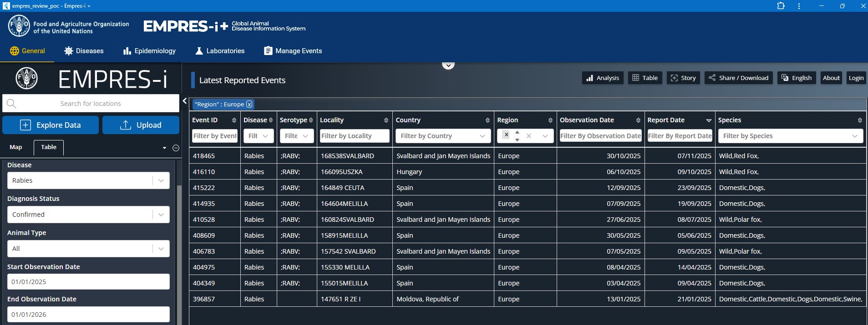This screenshot has height=325, width=868.
Task: Click the Epidemiology bar chart icon
Action: coord(127,51)
